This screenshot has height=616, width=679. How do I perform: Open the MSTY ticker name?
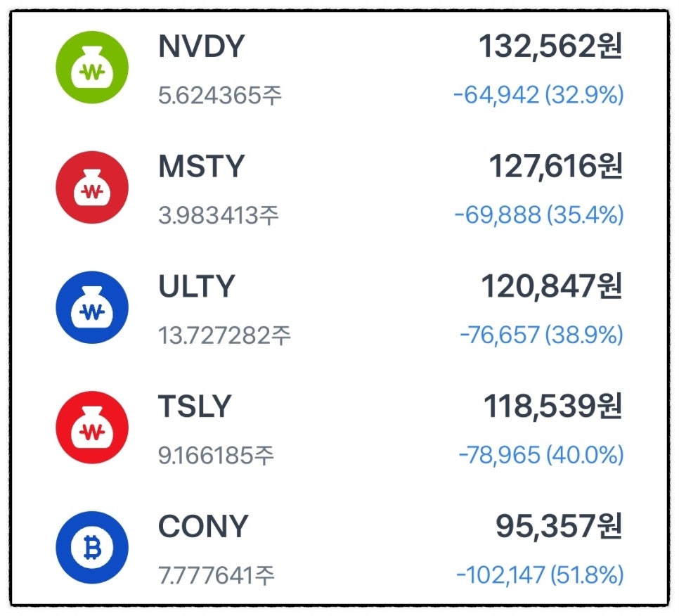[x=202, y=167]
